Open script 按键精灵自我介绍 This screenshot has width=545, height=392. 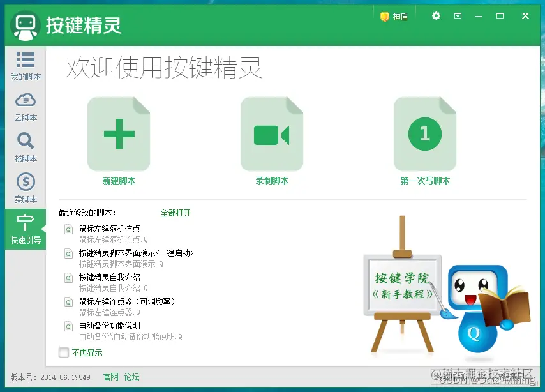point(110,277)
